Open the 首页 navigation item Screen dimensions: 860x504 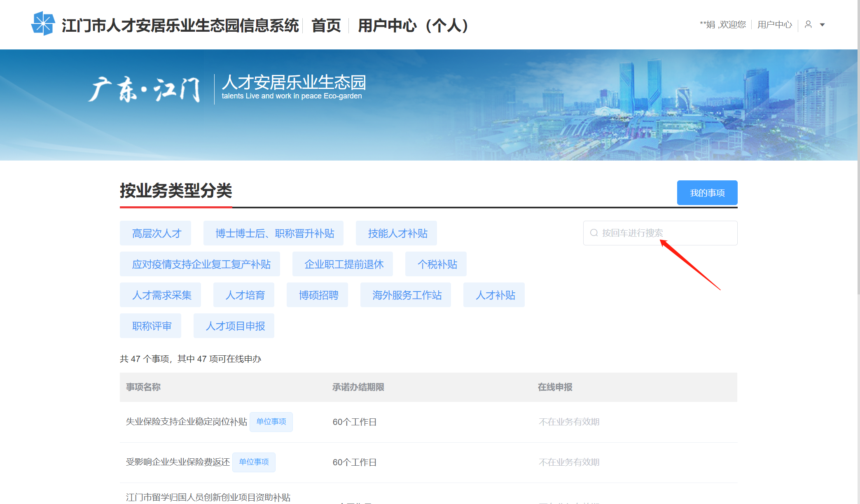click(326, 26)
